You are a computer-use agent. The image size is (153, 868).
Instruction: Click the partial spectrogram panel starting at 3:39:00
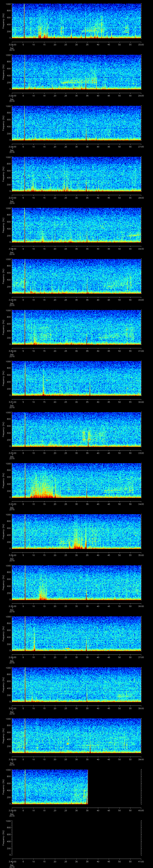tap(50, 786)
